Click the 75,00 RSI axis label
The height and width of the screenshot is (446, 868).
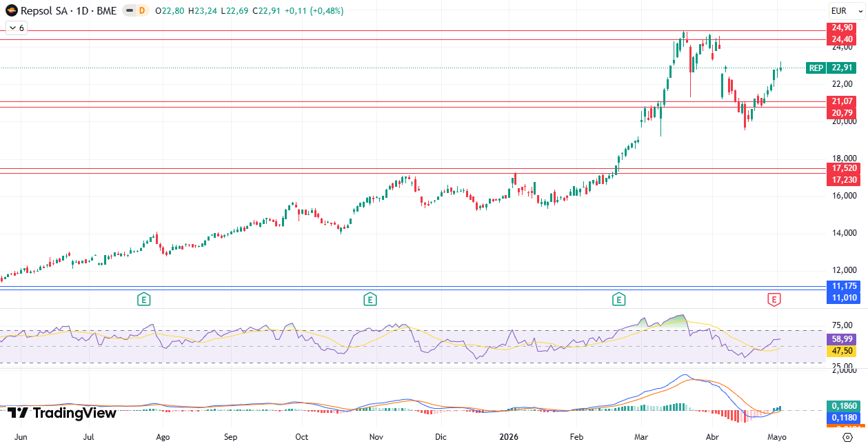point(842,325)
